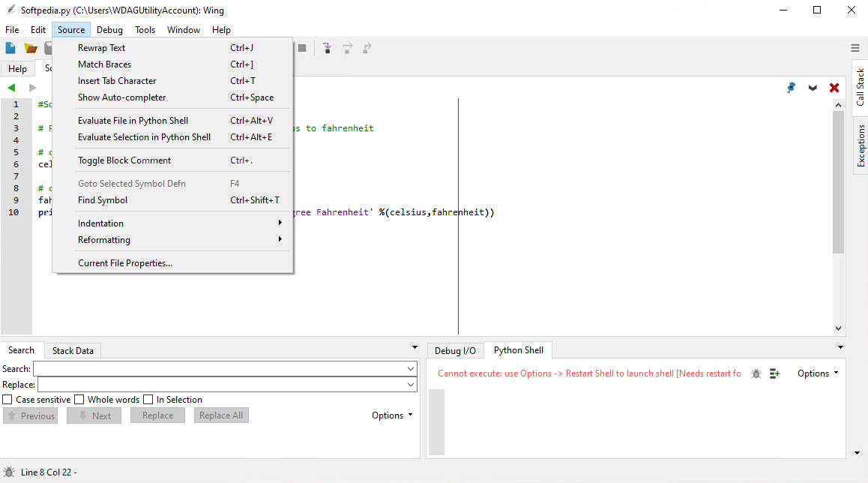Open the Call Stack side tab
The image size is (868, 483).
pos(861,87)
